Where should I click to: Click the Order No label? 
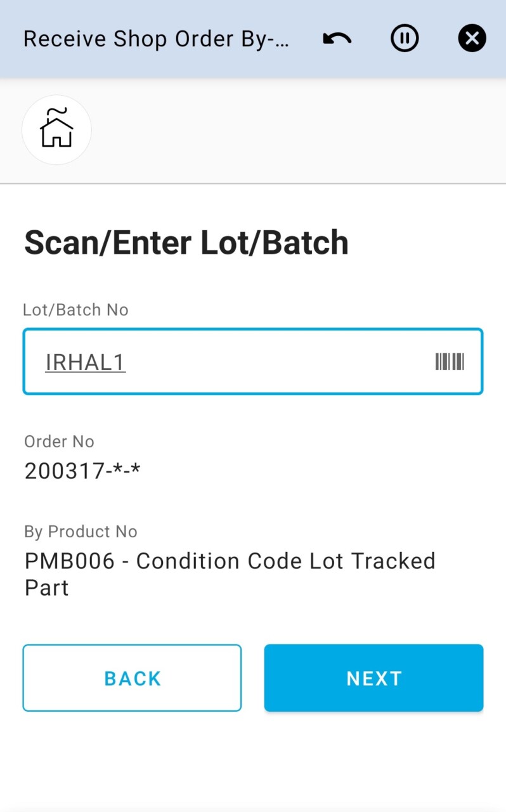tap(59, 442)
